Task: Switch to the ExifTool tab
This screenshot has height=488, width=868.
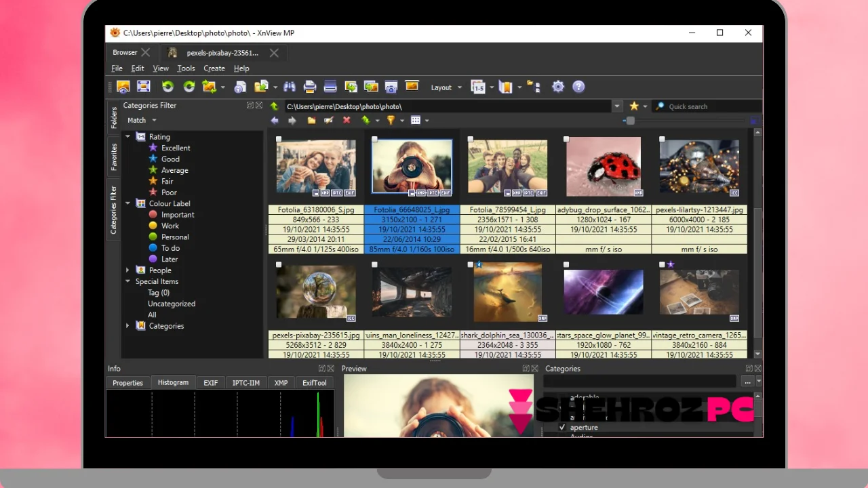Action: (314, 383)
